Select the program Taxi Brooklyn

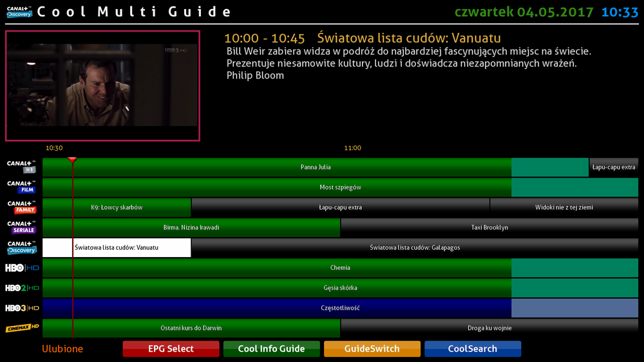click(489, 227)
